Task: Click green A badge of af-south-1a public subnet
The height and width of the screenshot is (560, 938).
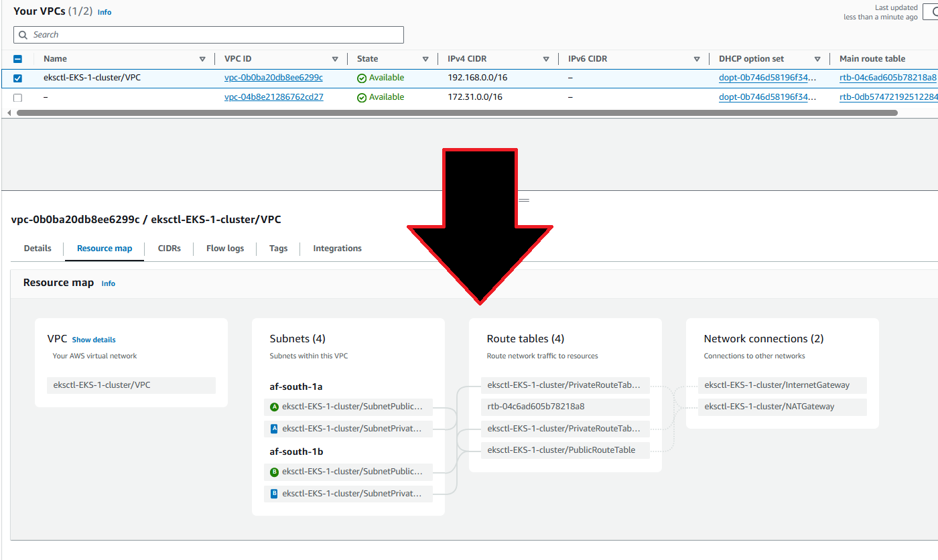Action: pyautogui.click(x=274, y=407)
